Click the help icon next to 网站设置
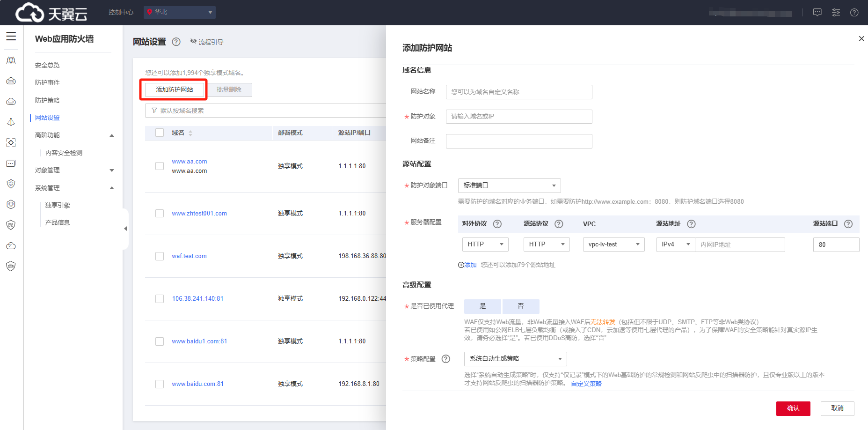This screenshot has width=868, height=430. tap(176, 42)
